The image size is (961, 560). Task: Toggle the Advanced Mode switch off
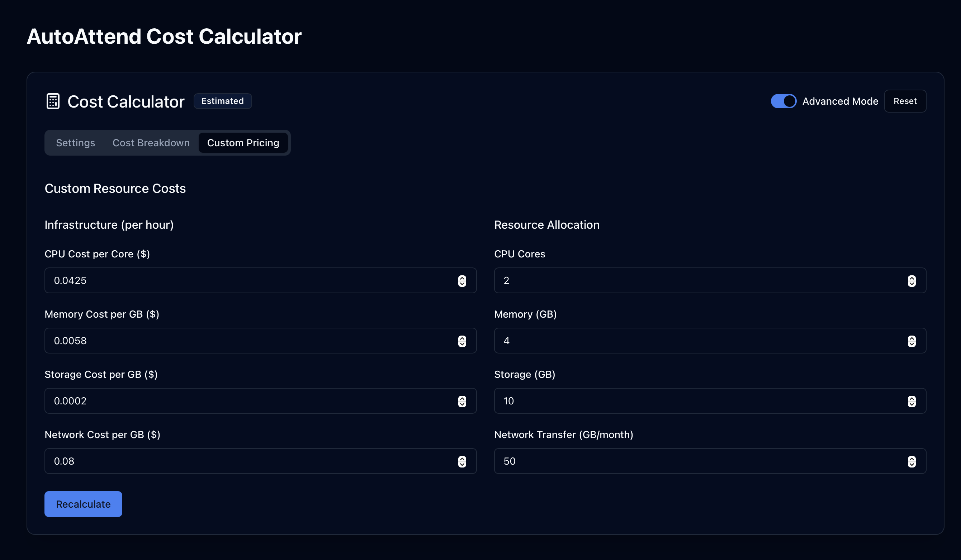pyautogui.click(x=783, y=101)
